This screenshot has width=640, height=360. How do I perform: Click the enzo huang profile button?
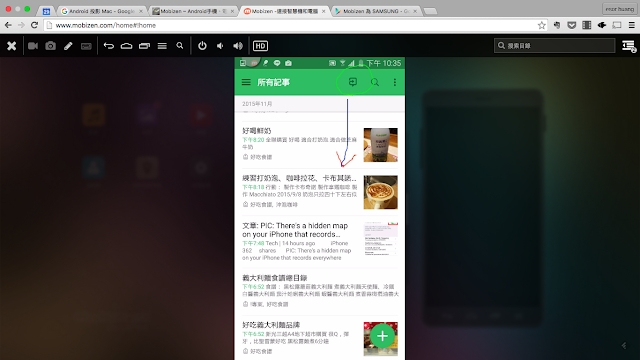pyautogui.click(x=620, y=9)
